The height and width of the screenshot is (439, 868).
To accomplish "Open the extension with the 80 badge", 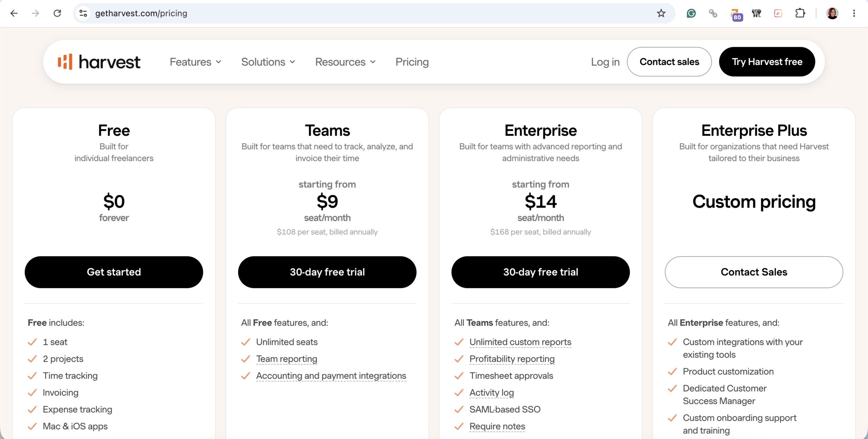I will coord(736,14).
